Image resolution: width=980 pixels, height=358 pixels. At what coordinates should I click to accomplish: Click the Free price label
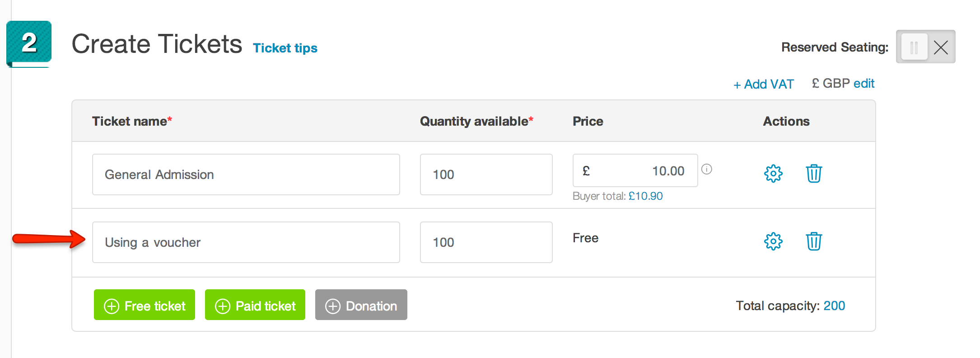click(585, 238)
